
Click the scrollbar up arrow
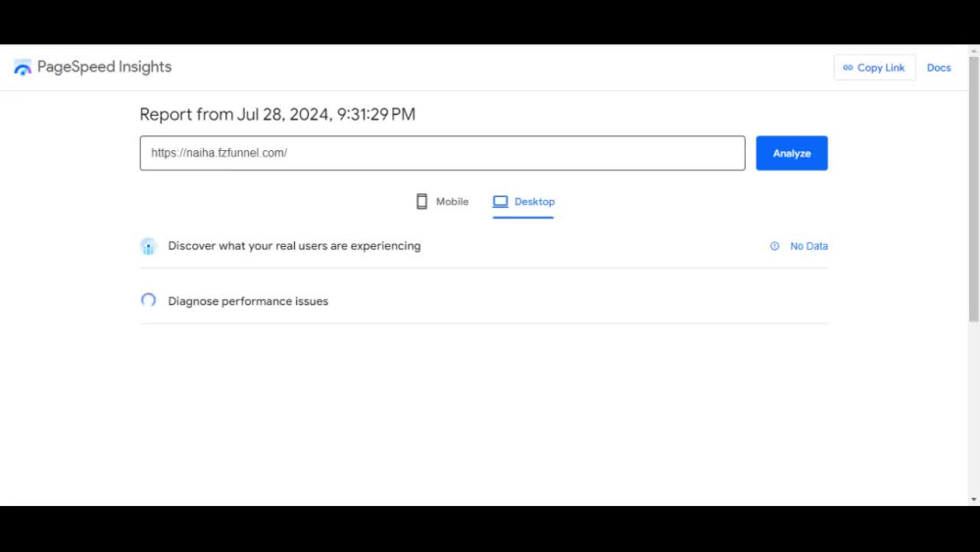tap(974, 51)
